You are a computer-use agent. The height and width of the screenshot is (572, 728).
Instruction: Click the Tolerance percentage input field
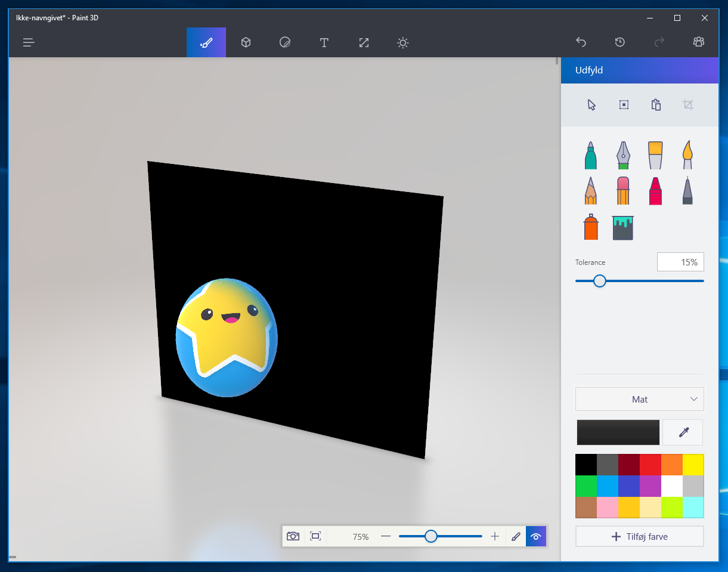[680, 262]
